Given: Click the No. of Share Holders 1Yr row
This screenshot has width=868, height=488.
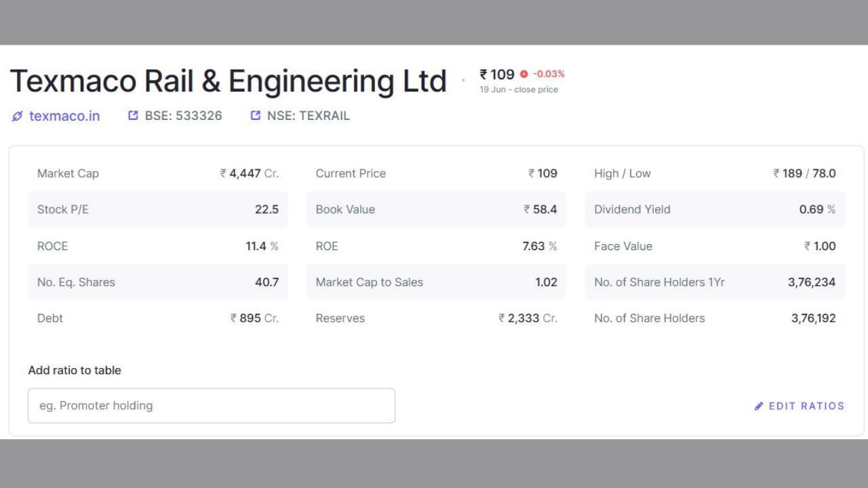Looking at the screenshot, I should (x=715, y=282).
